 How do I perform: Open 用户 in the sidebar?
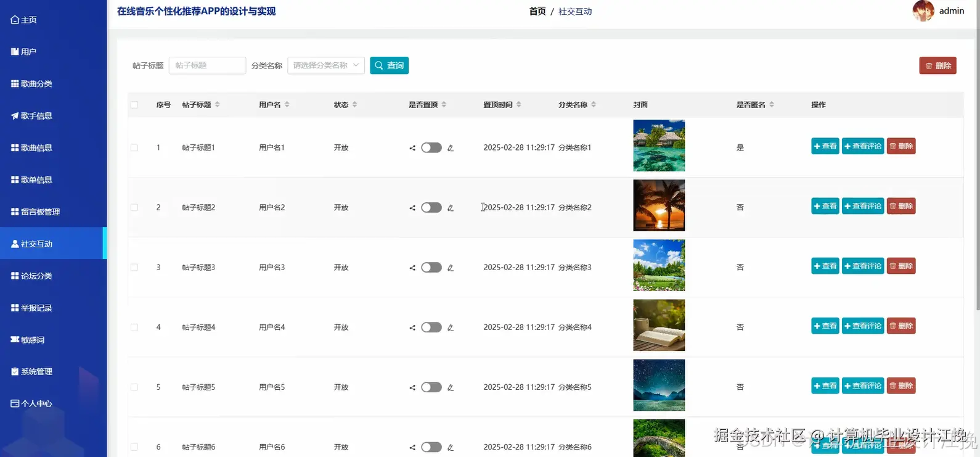pyautogui.click(x=53, y=52)
